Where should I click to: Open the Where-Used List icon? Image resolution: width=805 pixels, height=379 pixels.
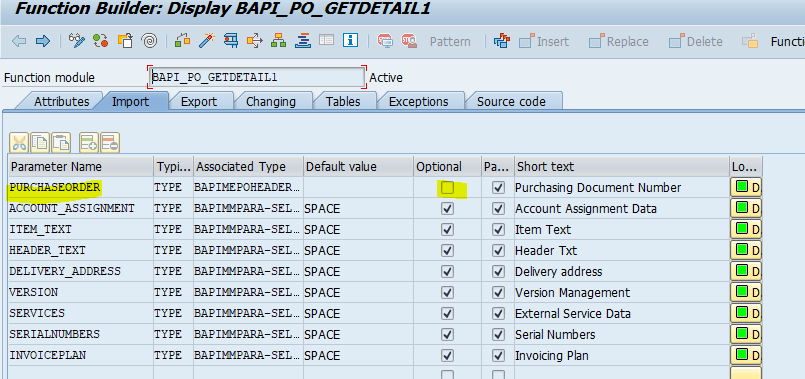pos(255,41)
